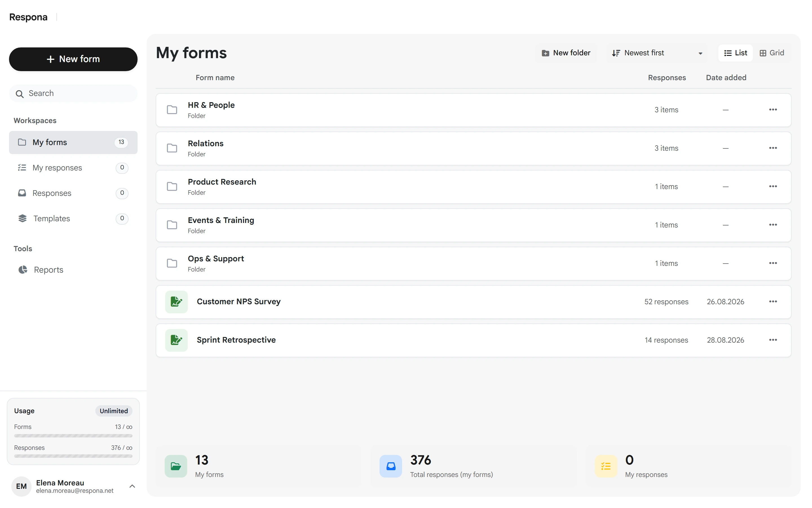The height and width of the screenshot is (508, 812).
Task: Click the 28.08.2026 date cell
Action: [x=725, y=340]
